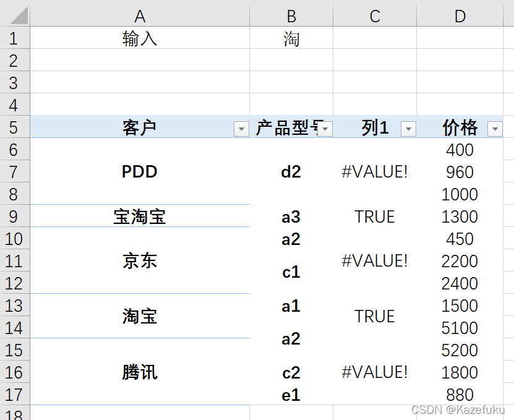The image size is (514, 420).
Task: Click price cell 1800
Action: (460, 372)
